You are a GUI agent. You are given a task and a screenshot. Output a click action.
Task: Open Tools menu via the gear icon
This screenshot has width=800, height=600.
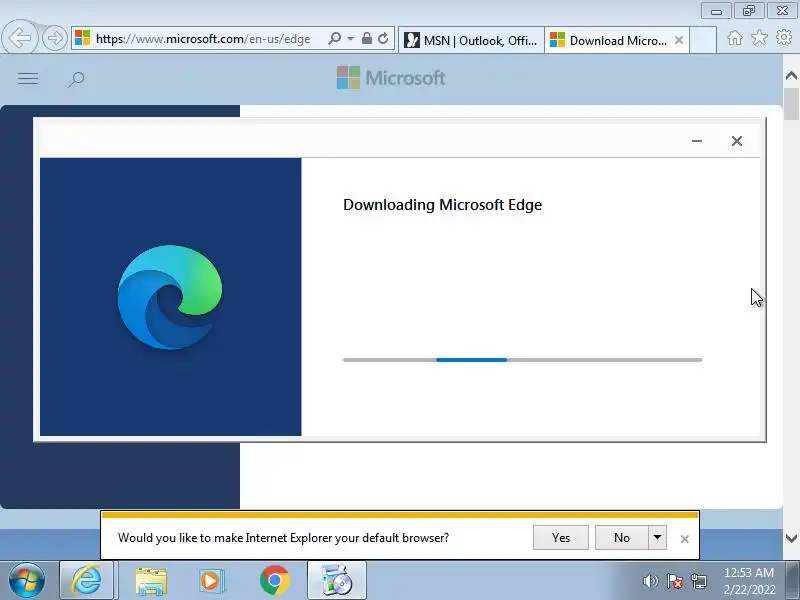tap(784, 37)
